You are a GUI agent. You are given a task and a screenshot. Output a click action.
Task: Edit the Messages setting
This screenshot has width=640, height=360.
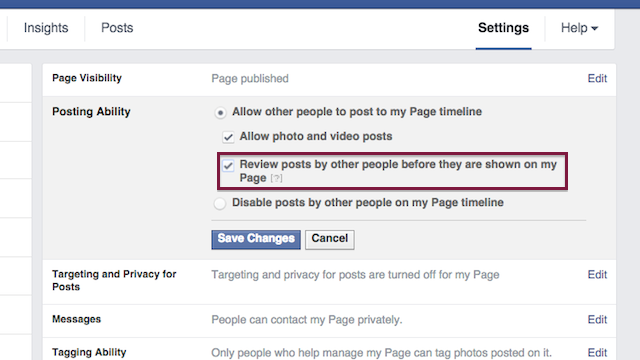(x=597, y=320)
